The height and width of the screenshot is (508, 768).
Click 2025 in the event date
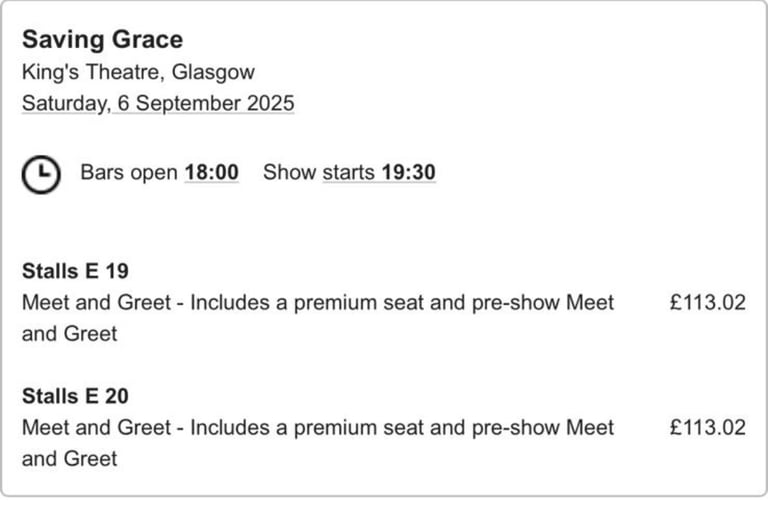tap(271, 103)
